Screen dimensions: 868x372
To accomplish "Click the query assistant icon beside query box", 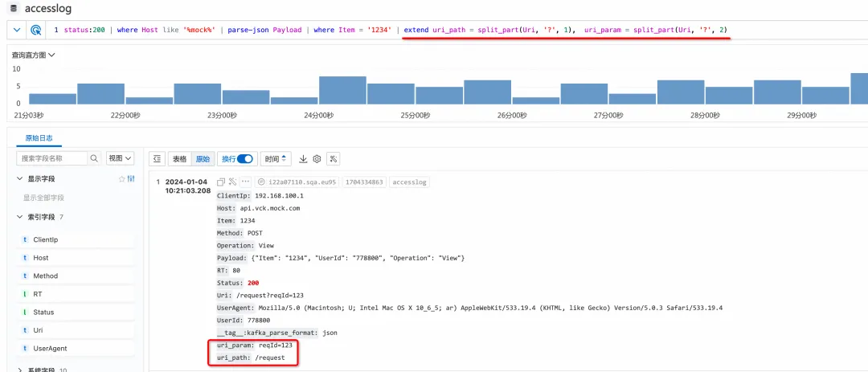I will click(35, 30).
